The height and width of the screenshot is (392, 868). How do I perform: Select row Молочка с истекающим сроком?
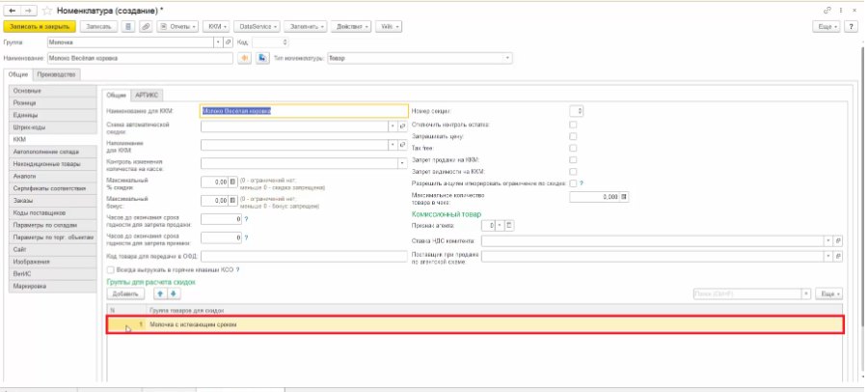coord(475,324)
